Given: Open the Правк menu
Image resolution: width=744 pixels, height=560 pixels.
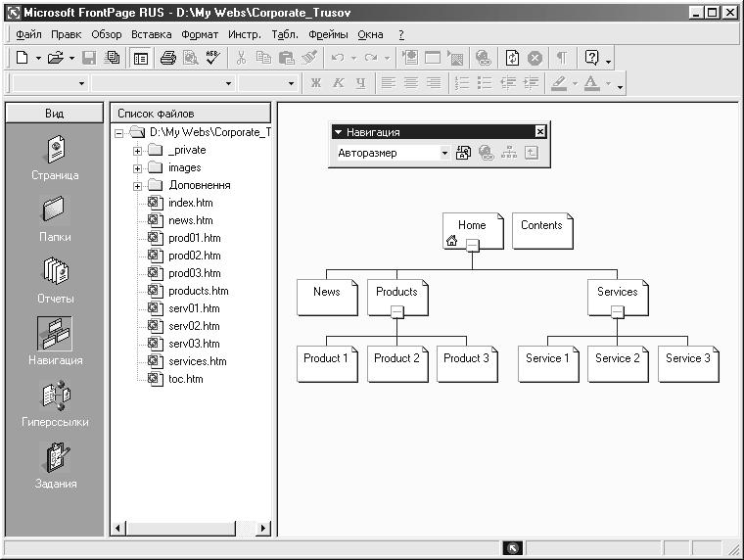Looking at the screenshot, I should tap(66, 34).
